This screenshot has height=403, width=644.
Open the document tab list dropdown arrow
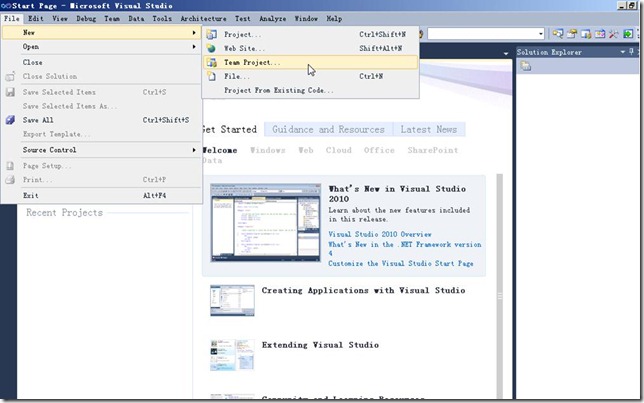(x=506, y=53)
